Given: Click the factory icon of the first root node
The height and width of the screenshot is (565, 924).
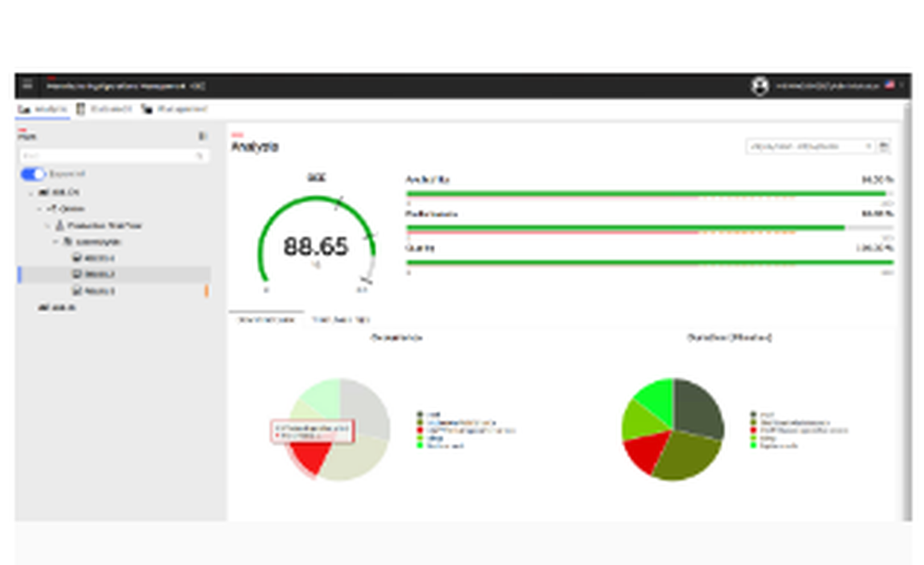Looking at the screenshot, I should click(x=43, y=192).
